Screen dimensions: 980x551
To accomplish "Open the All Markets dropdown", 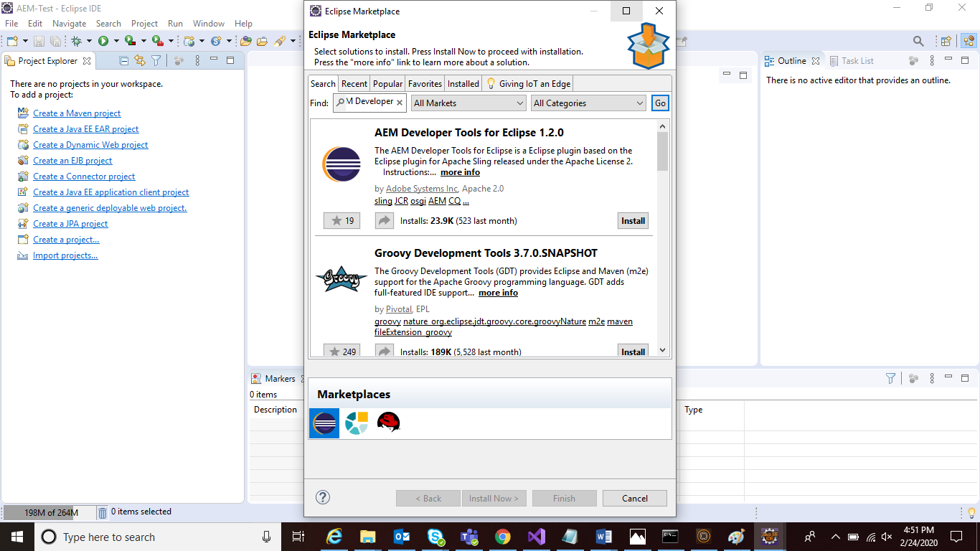I will coord(469,103).
